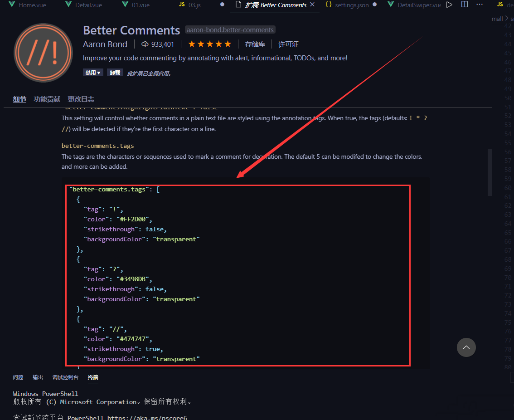Click the "#3498DB" color value in code
The image size is (514, 420).
(133, 279)
